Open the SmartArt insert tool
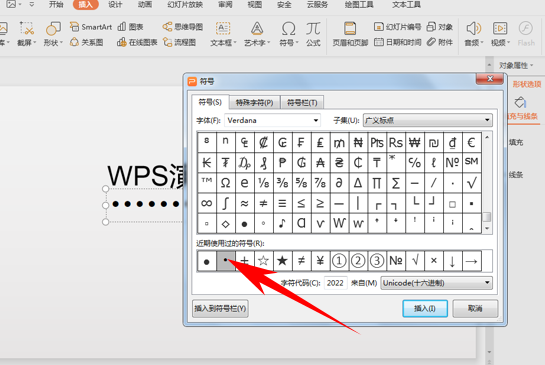The image size is (545, 365). click(x=91, y=27)
